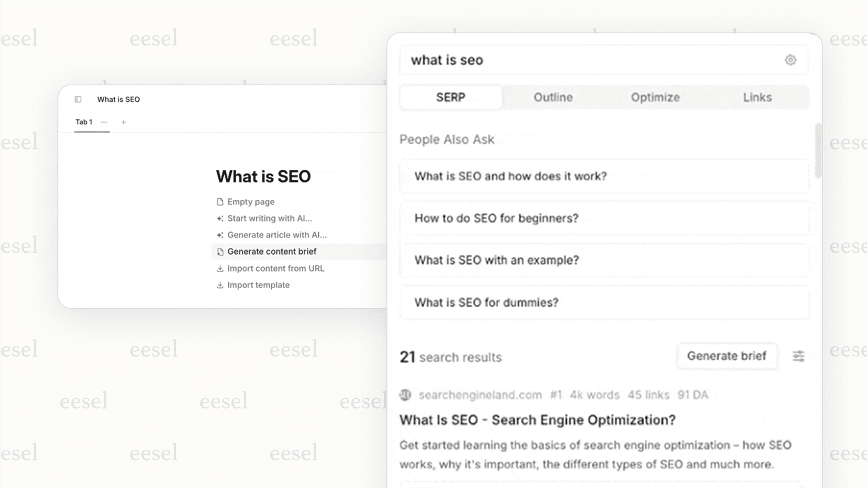Click the document icon beside Empty page
Viewport: 868px width, 488px height.
tap(220, 201)
